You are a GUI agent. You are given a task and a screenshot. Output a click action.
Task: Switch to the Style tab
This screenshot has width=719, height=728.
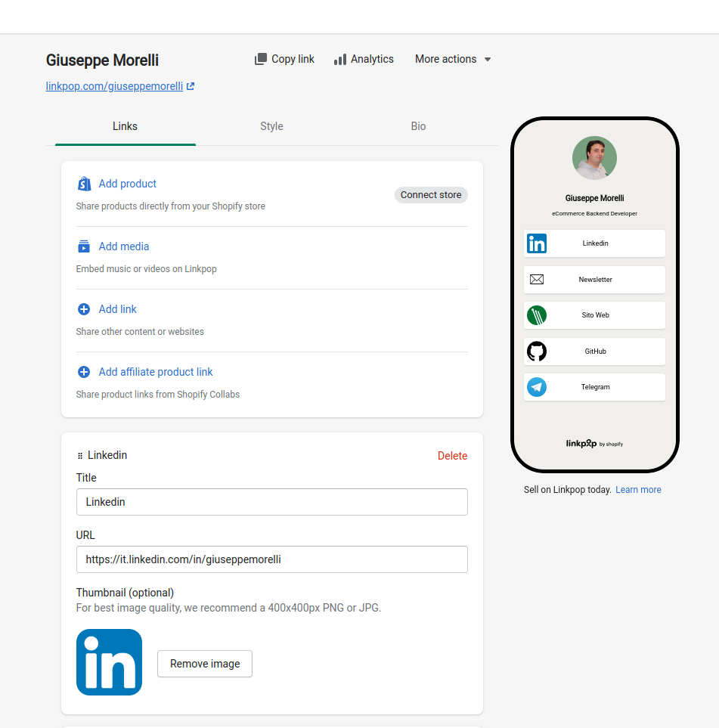(271, 126)
